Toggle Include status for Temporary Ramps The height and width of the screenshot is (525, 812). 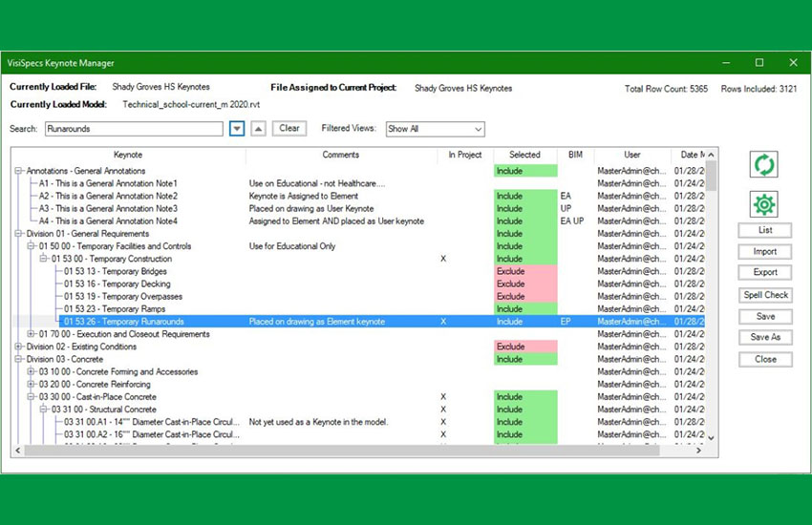coord(524,309)
